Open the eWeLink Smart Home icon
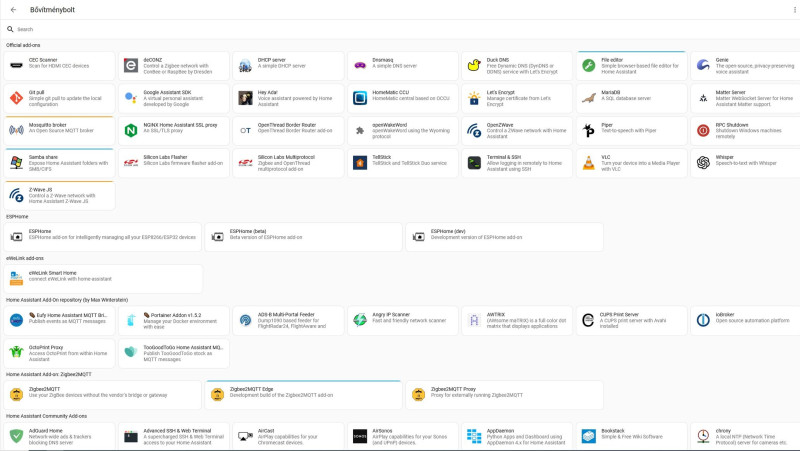This screenshot has width=800, height=451. point(16,279)
